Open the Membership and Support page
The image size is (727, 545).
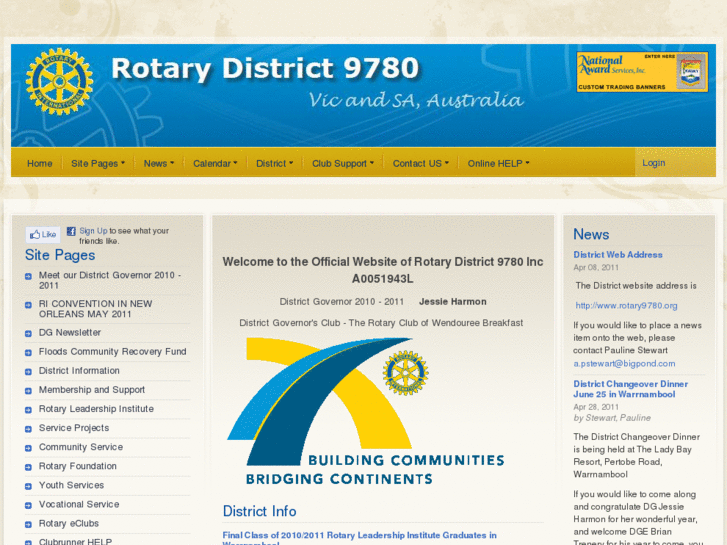(92, 390)
